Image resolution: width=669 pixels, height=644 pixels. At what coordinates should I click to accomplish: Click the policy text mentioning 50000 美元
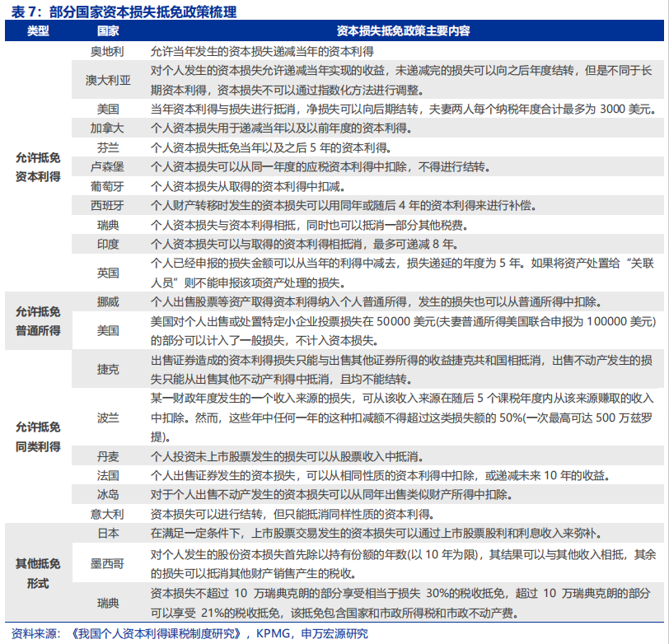click(x=403, y=331)
